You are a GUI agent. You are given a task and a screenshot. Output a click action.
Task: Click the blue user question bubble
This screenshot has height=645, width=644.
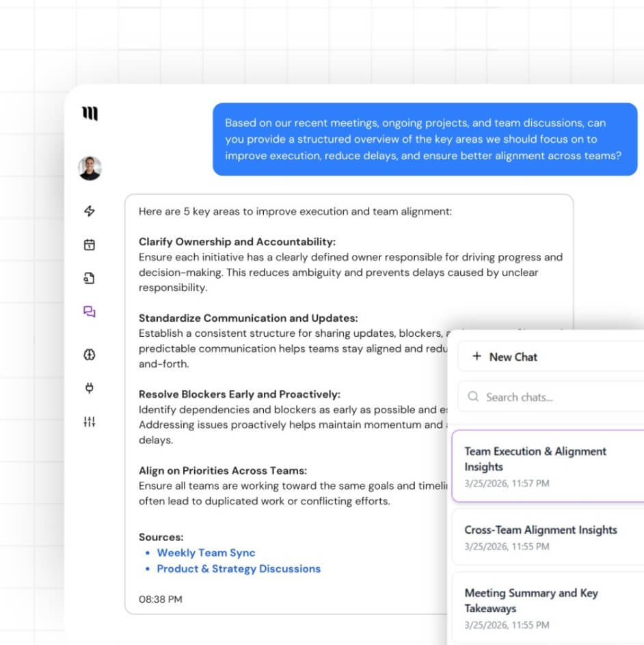click(425, 139)
